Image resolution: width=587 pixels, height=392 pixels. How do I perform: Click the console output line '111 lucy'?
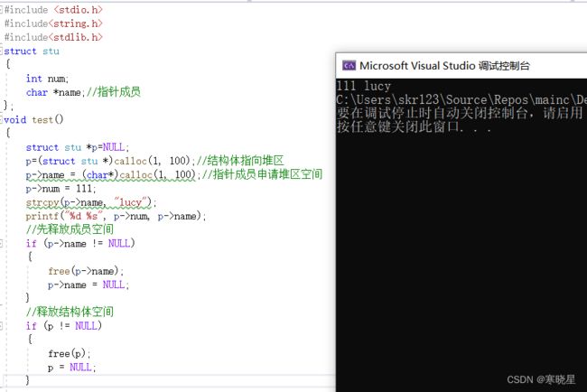364,86
